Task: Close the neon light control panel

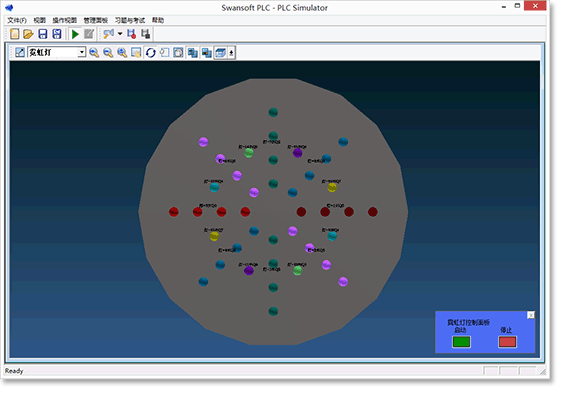Action: pyautogui.click(x=531, y=315)
